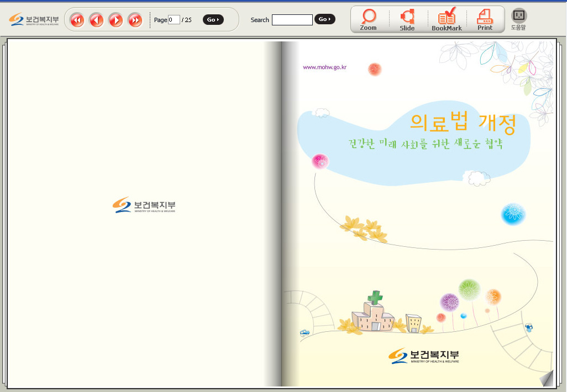Skip to the last page
The image size is (567, 392).
pos(135,20)
